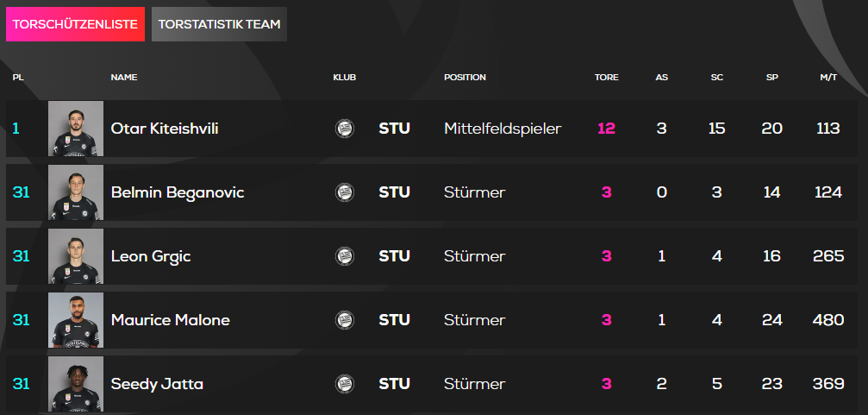Viewport: 868px width, 415px height.
Task: Click club crest in Leon Grgic row
Action: click(344, 256)
